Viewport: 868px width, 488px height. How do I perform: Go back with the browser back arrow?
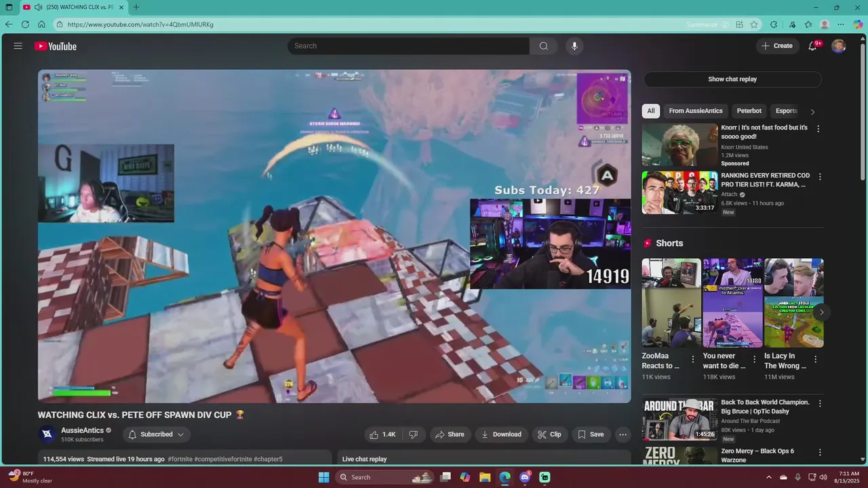point(9,24)
